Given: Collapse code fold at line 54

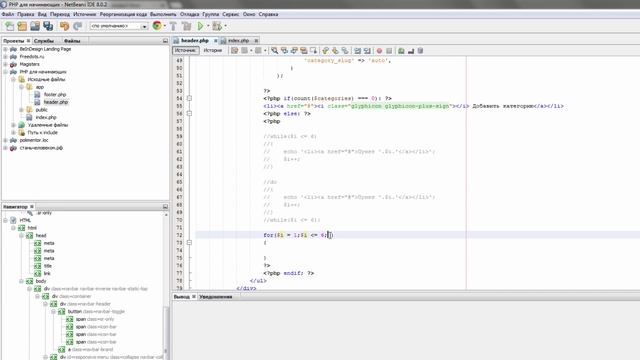Looking at the screenshot, I should 189,98.
